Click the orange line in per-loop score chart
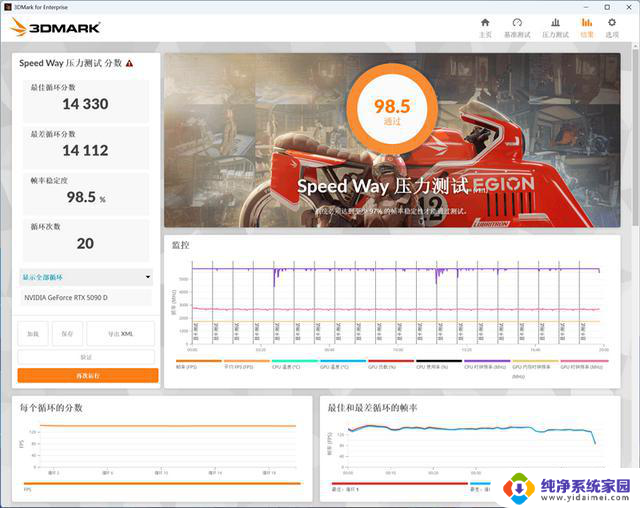Image resolution: width=640 pixels, height=508 pixels. click(x=167, y=426)
